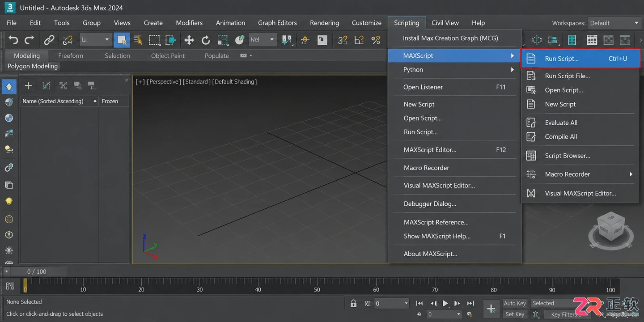Screen dimensions: 644x322
Task: Click the Redo arrow in the main toolbar
Action: click(30, 40)
